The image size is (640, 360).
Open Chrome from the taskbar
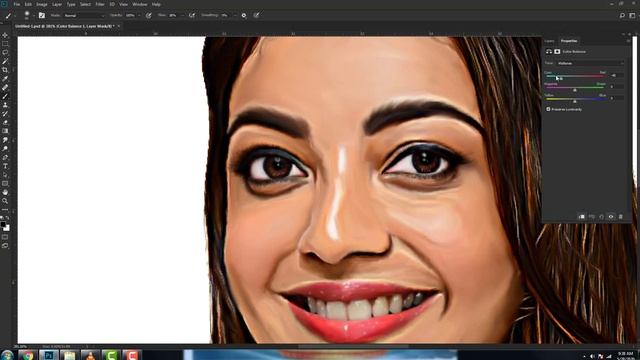click(x=28, y=355)
